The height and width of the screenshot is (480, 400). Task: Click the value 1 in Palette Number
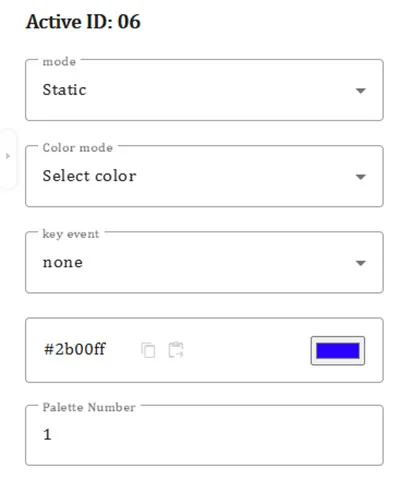point(47,435)
